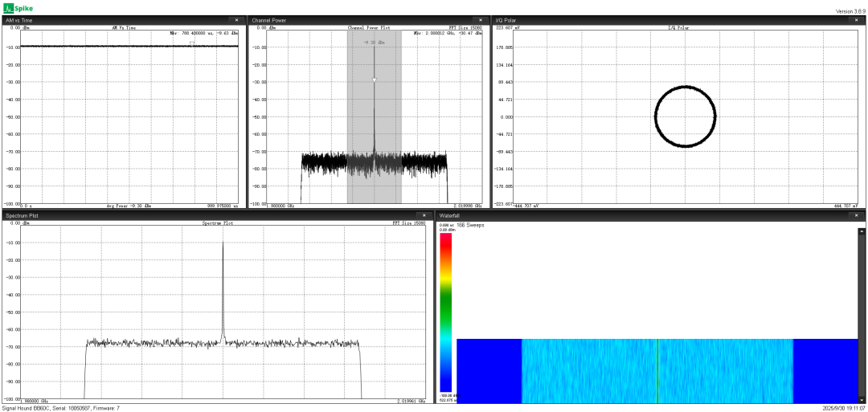868x412 pixels.
Task: Close the Waterfall panel
Action: (855, 215)
